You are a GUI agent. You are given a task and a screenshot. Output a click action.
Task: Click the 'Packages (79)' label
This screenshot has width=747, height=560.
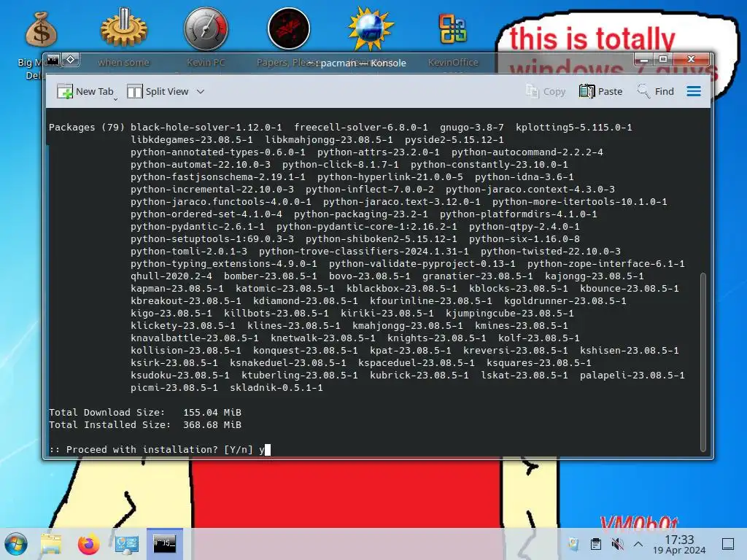[86, 127]
